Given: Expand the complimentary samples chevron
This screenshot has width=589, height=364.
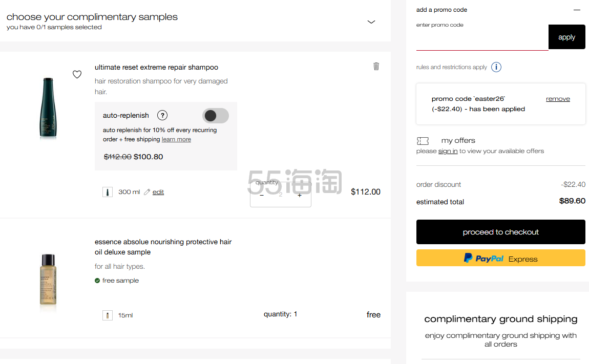Looking at the screenshot, I should pyautogui.click(x=371, y=22).
